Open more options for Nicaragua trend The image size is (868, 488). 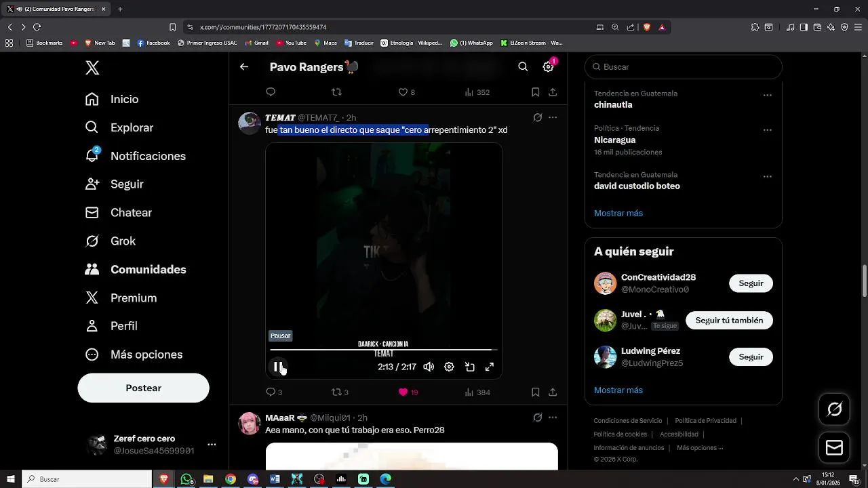click(x=768, y=130)
